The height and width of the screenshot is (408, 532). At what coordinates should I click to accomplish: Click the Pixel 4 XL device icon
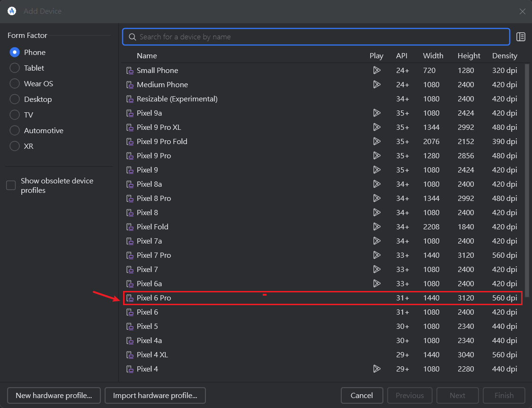130,355
